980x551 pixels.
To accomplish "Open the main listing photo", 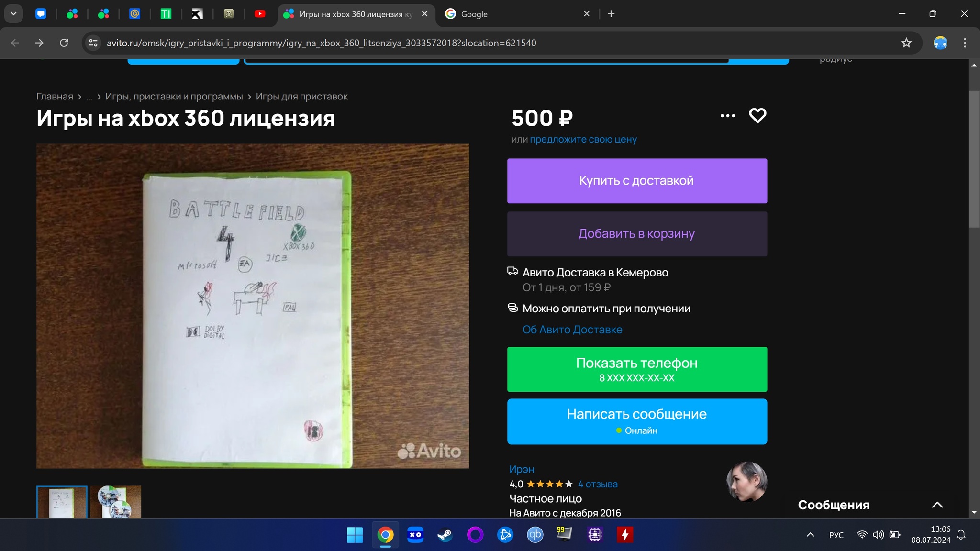I will point(253,306).
